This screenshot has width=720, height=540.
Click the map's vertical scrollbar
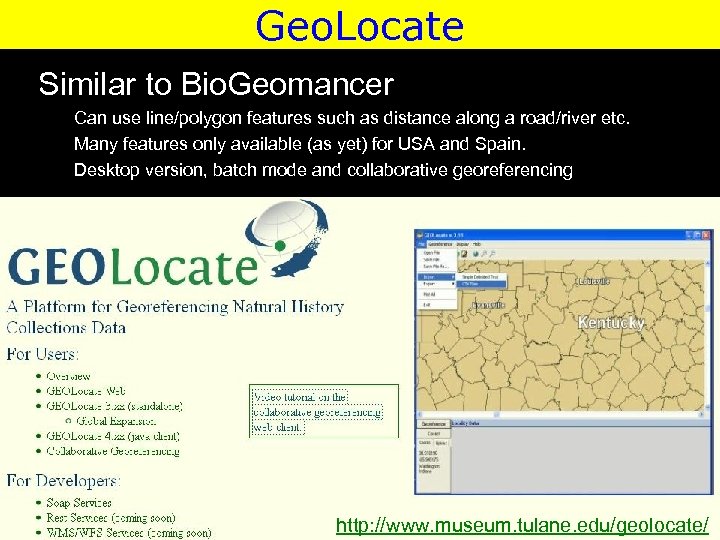tap(707, 335)
